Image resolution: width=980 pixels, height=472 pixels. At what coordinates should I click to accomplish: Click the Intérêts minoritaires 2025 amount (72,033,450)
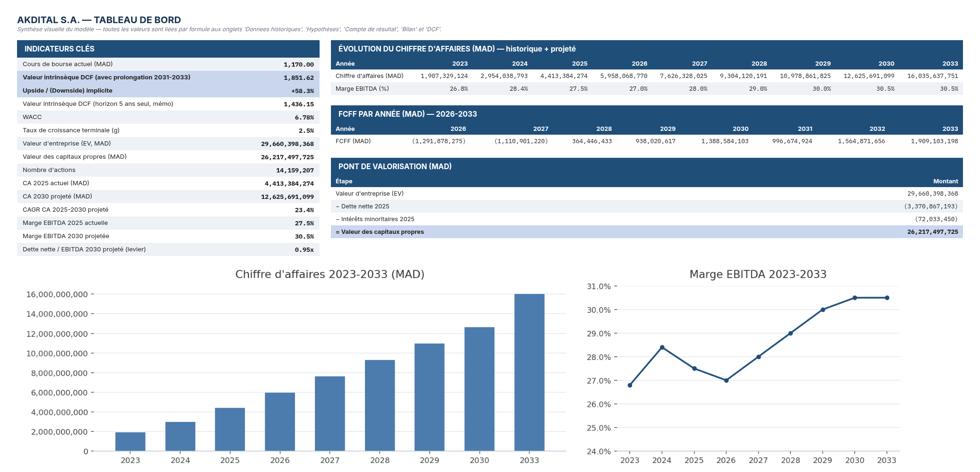pos(936,219)
